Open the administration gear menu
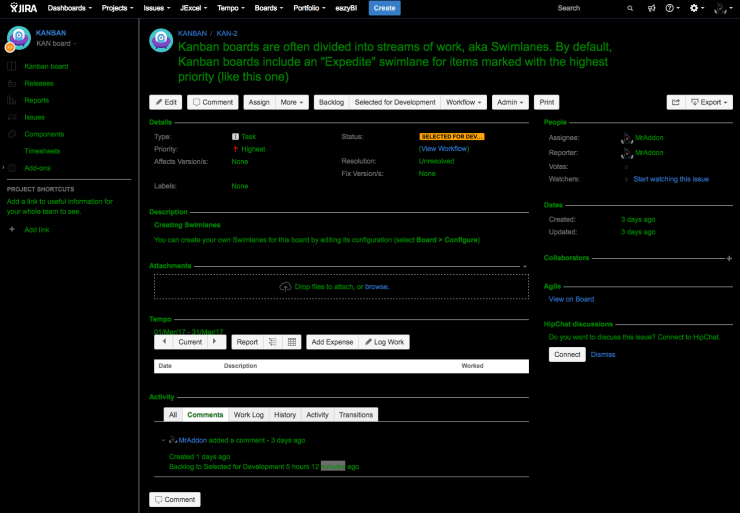 (696, 8)
